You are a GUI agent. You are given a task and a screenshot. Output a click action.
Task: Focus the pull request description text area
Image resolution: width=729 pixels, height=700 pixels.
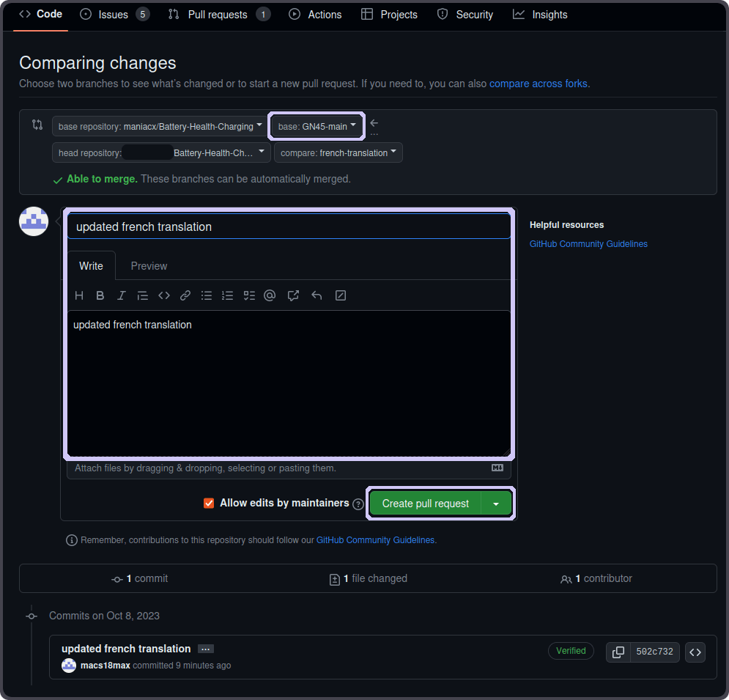(x=289, y=383)
